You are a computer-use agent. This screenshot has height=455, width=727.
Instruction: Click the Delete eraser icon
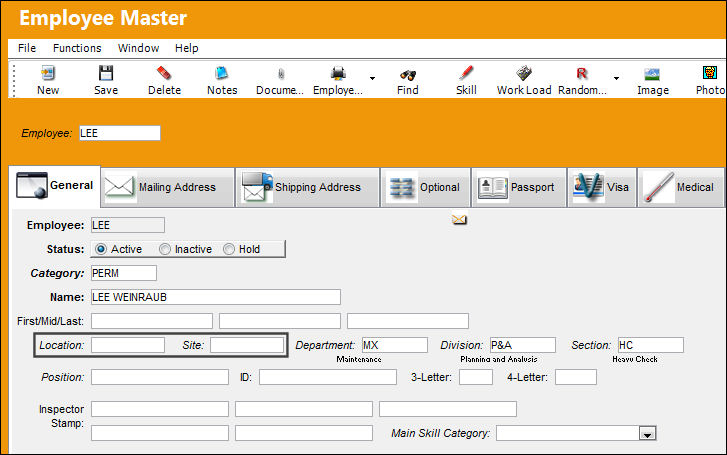click(x=164, y=73)
